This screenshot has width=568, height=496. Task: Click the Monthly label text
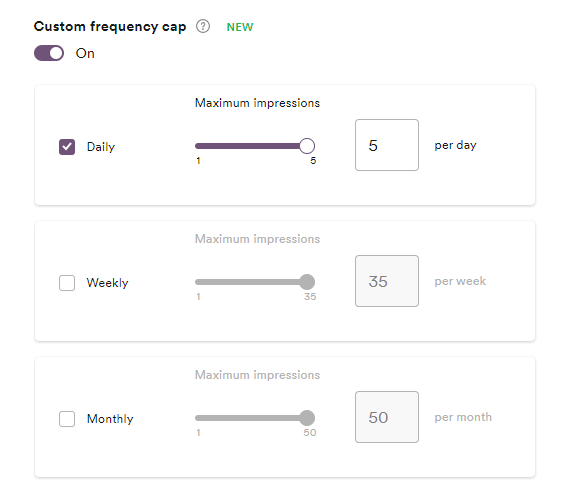[110, 419]
